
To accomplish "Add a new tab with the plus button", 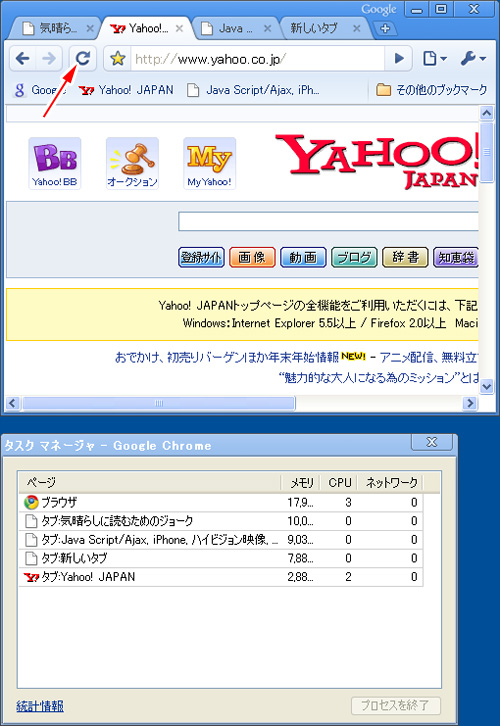I will tap(385, 28).
